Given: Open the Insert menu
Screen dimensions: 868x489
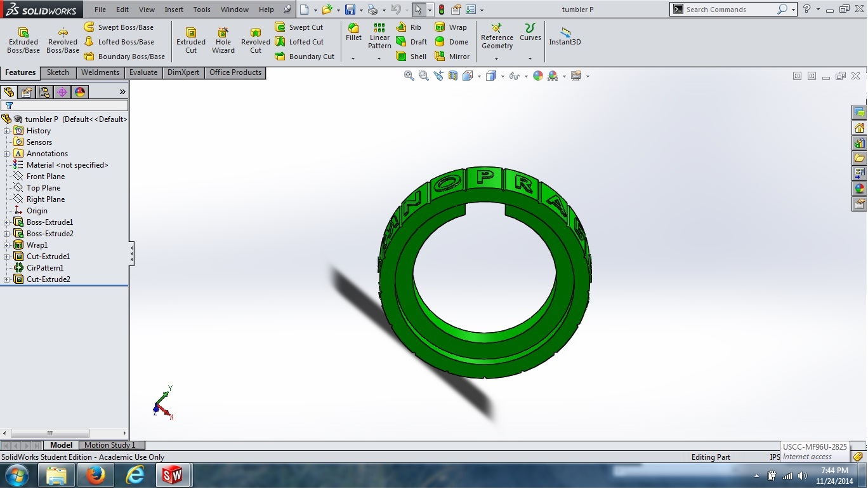Looking at the screenshot, I should [174, 10].
